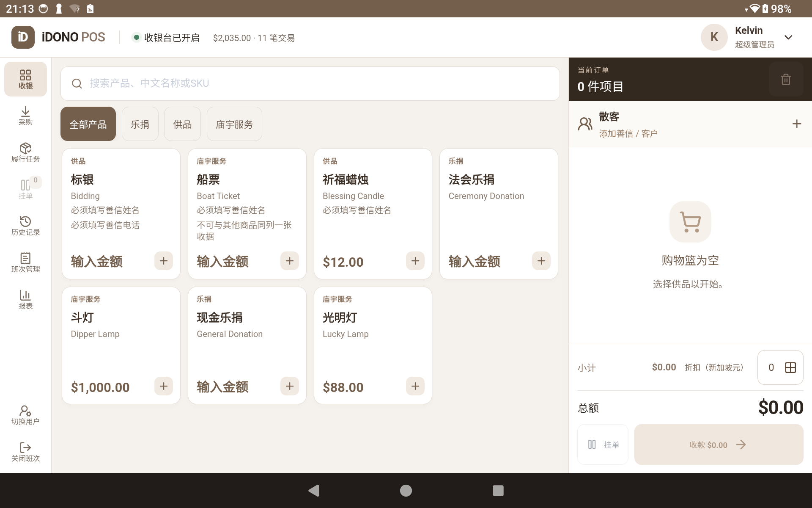Tap the Android recent apps button

pyautogui.click(x=498, y=491)
